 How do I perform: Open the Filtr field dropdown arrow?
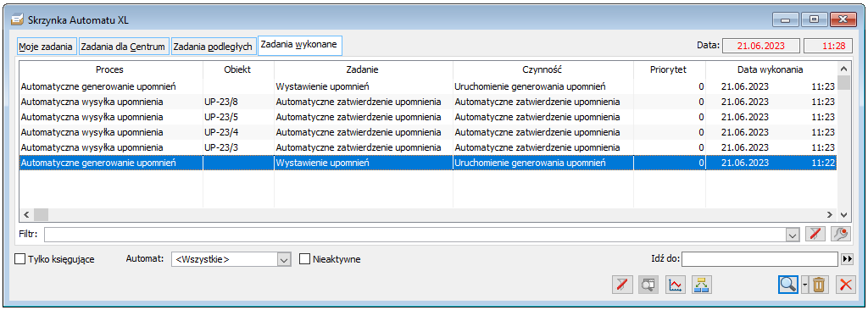click(792, 234)
